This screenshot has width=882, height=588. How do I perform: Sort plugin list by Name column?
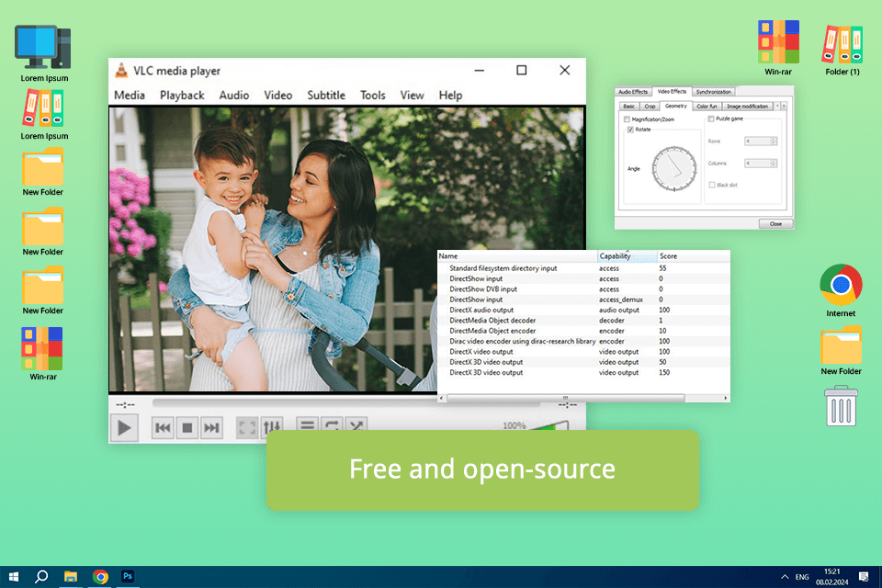(x=517, y=256)
